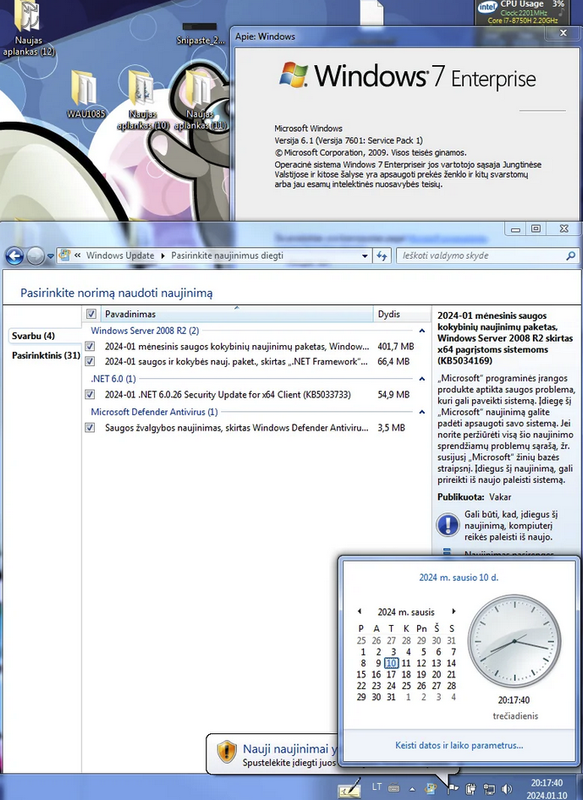Collapse the Windows Server 2008 R2 group

(x=422, y=331)
